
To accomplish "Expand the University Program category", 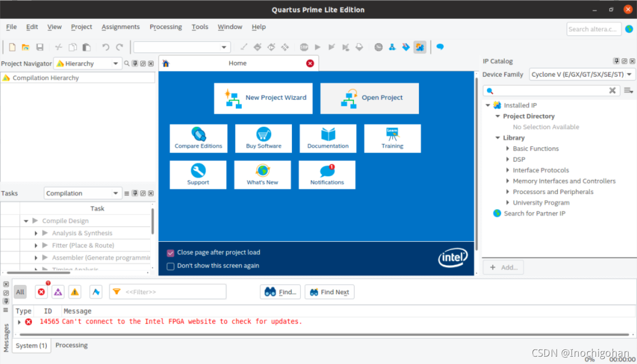I will coord(508,203).
